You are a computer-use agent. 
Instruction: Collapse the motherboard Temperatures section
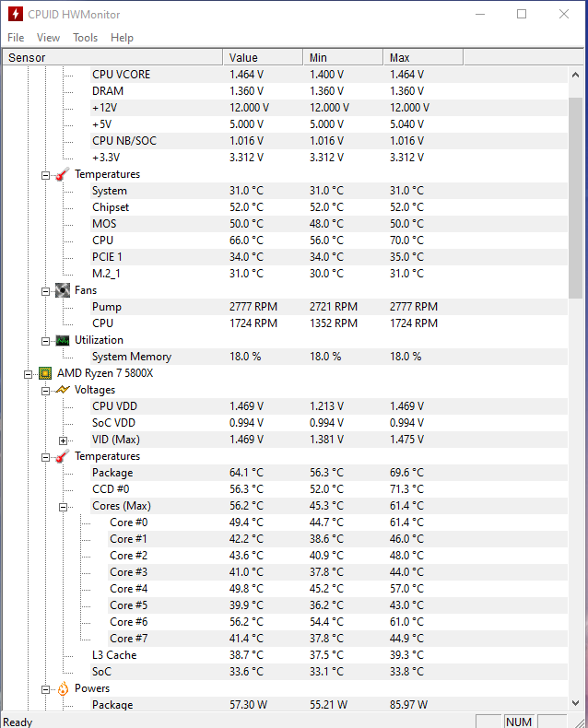tap(45, 175)
